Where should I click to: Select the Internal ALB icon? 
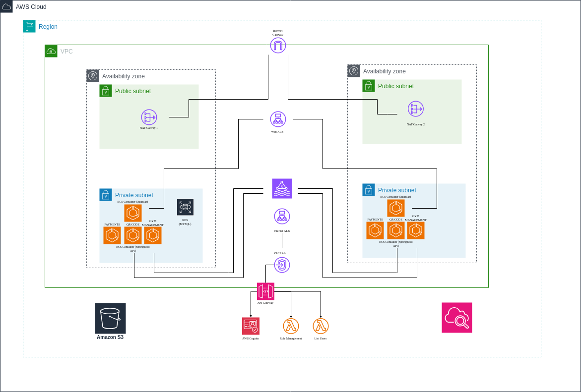click(282, 216)
